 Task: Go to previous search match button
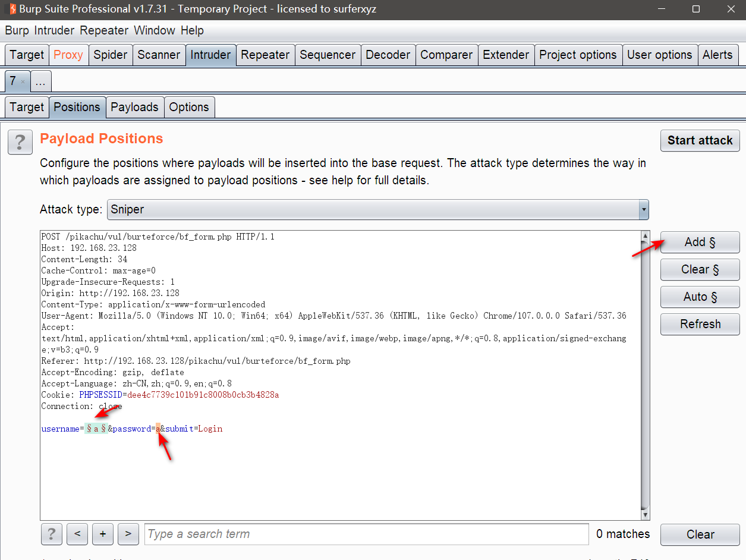point(77,534)
